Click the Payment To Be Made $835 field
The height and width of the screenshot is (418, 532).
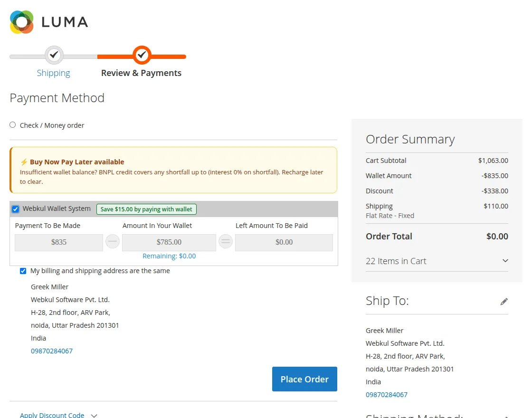(x=59, y=242)
